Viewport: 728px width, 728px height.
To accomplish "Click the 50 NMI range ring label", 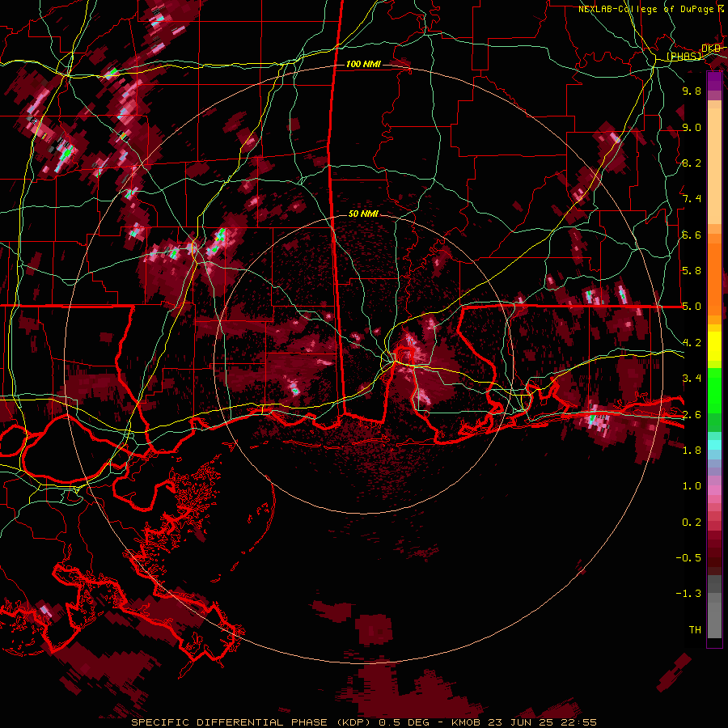I will pyautogui.click(x=363, y=214).
